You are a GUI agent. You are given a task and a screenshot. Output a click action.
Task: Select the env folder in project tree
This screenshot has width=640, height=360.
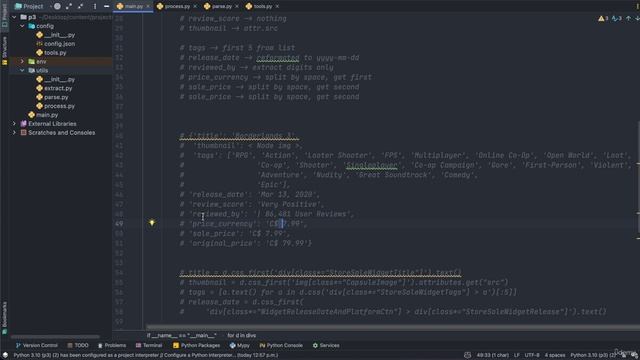pos(41,61)
